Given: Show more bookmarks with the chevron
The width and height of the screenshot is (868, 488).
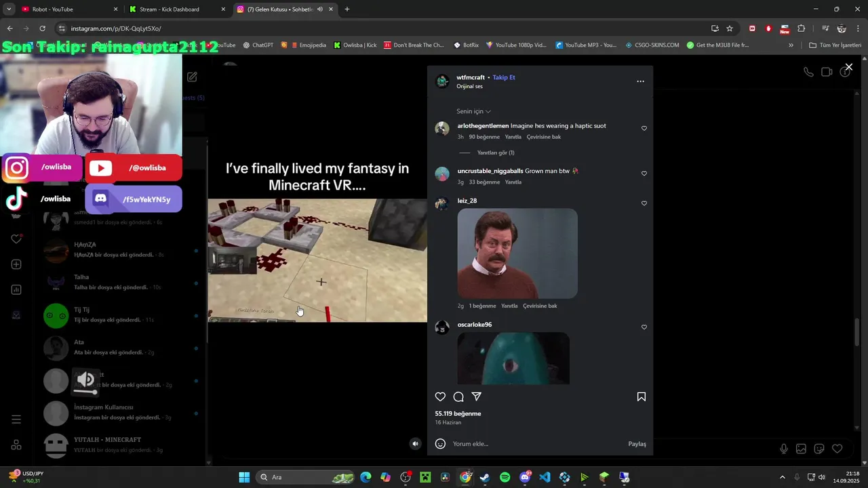Looking at the screenshot, I should coord(791,45).
